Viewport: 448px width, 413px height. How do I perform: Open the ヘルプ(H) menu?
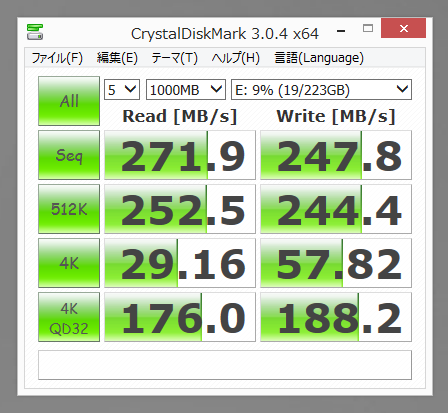coord(236,58)
